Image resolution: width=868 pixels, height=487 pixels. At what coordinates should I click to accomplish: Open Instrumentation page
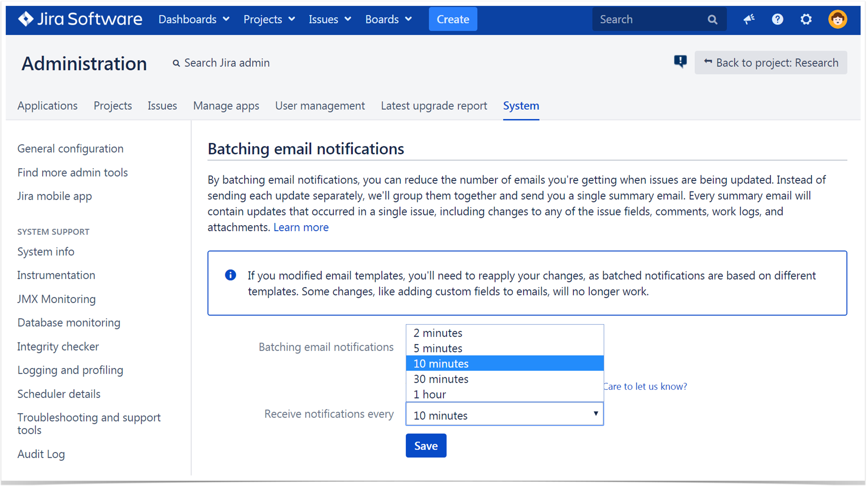pyautogui.click(x=56, y=275)
